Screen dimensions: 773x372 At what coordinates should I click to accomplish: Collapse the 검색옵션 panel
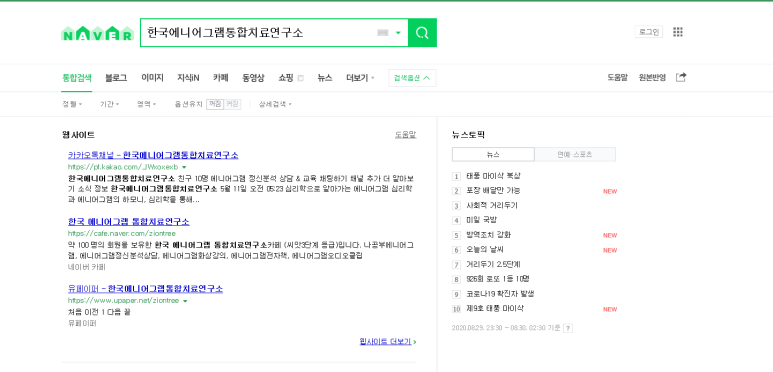coord(412,78)
